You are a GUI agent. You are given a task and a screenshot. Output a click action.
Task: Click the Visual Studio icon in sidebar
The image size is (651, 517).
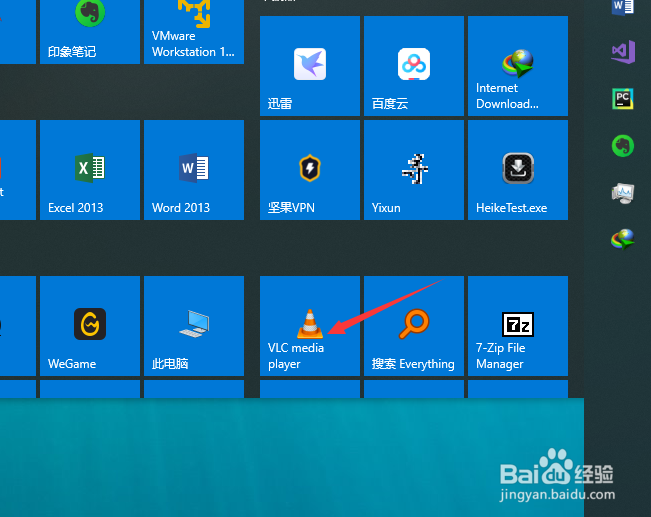pyautogui.click(x=623, y=52)
